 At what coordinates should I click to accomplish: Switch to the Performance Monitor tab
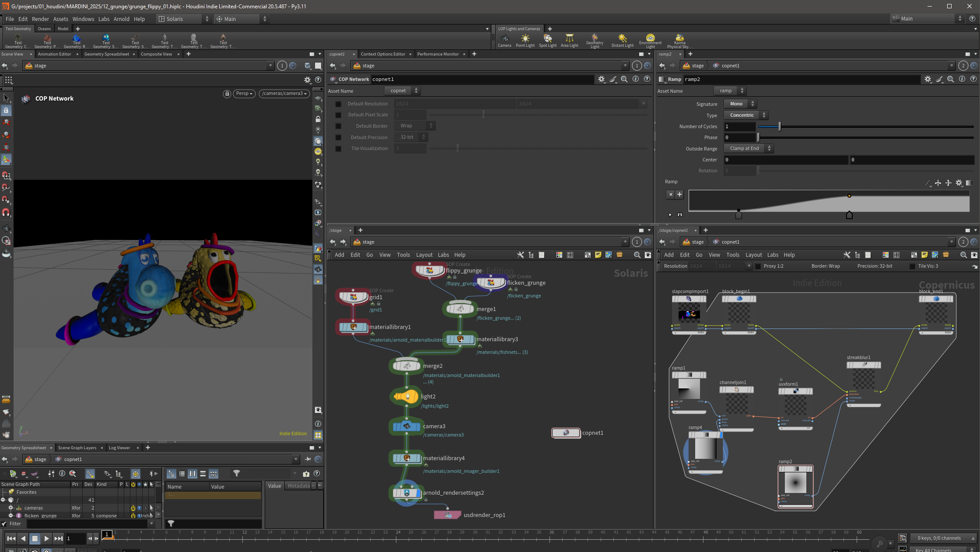(438, 54)
